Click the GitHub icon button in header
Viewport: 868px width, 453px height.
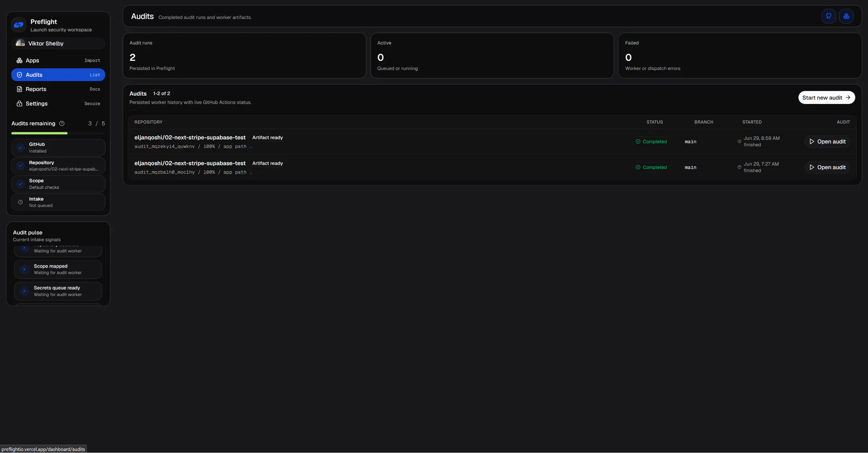tap(828, 16)
